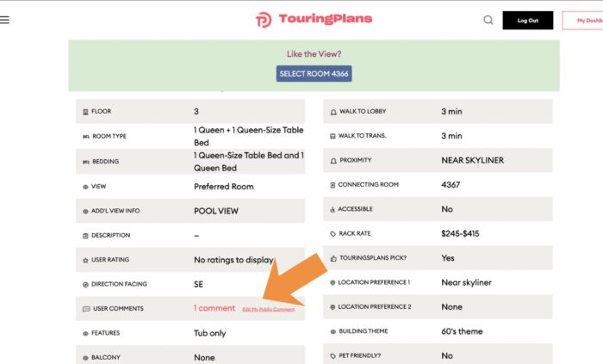Click the Floor row icon
This screenshot has height=364, width=603.
[x=84, y=112]
